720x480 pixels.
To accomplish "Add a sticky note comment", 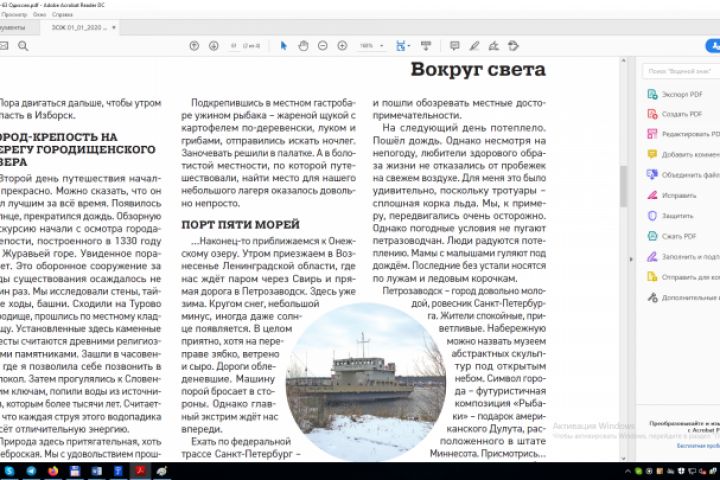I will point(455,46).
